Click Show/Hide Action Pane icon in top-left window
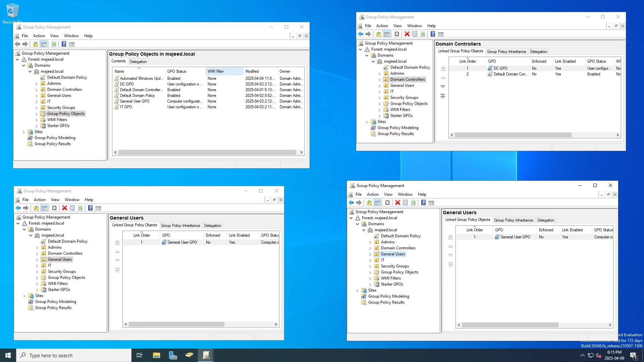 72,44
